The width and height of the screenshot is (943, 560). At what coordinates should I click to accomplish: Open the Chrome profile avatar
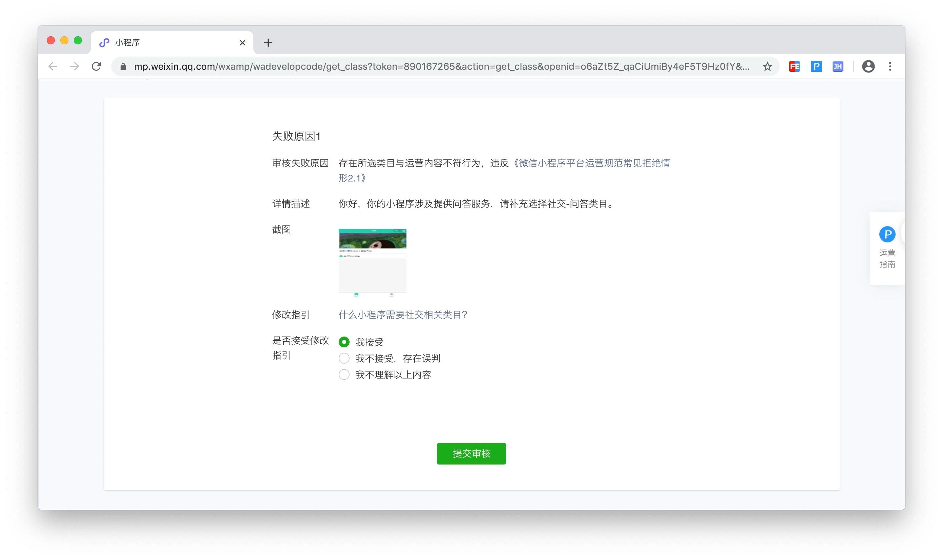(x=868, y=66)
